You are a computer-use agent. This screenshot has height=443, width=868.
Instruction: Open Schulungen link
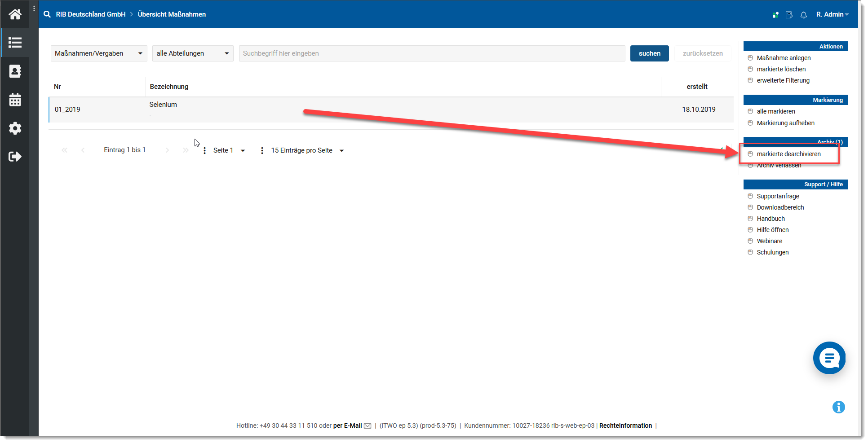772,252
